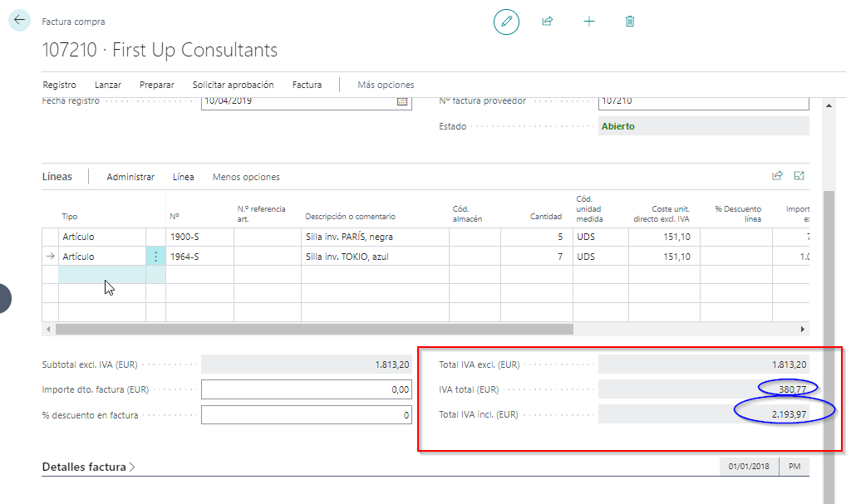Click the Cantidad column header
The height and width of the screenshot is (504, 846).
click(x=545, y=216)
